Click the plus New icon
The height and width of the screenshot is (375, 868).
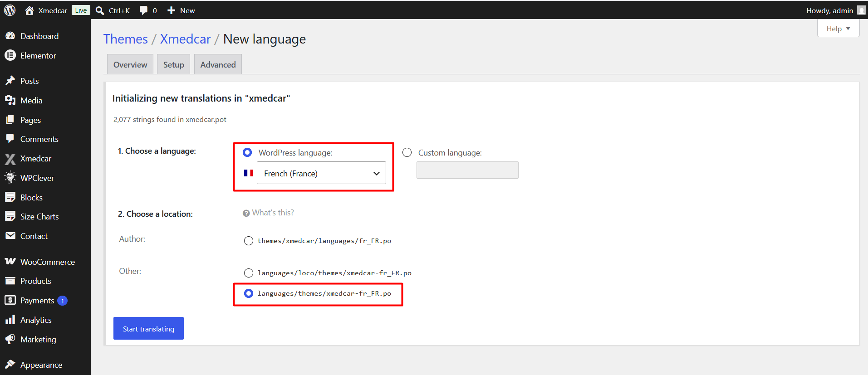point(171,10)
